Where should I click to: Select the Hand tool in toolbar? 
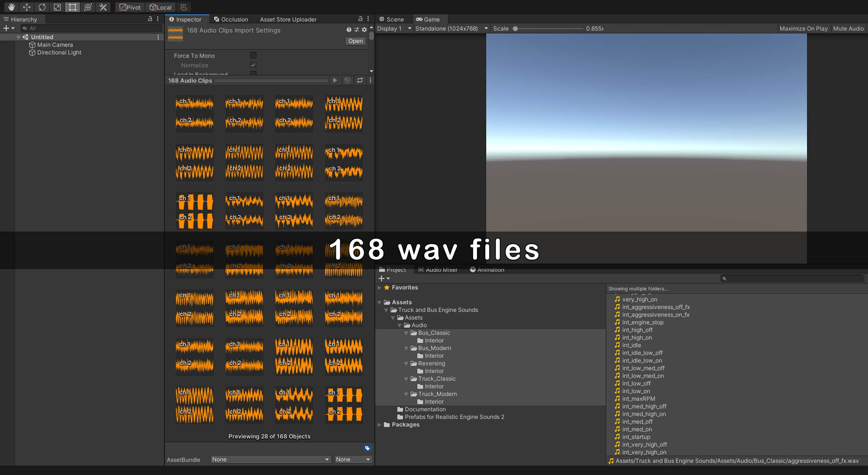coord(11,7)
